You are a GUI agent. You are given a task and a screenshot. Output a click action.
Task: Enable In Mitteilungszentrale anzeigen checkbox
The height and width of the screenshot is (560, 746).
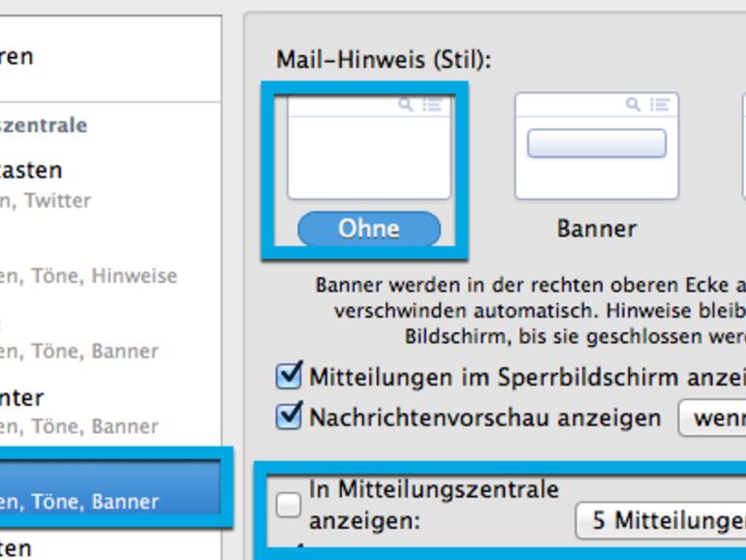click(289, 505)
